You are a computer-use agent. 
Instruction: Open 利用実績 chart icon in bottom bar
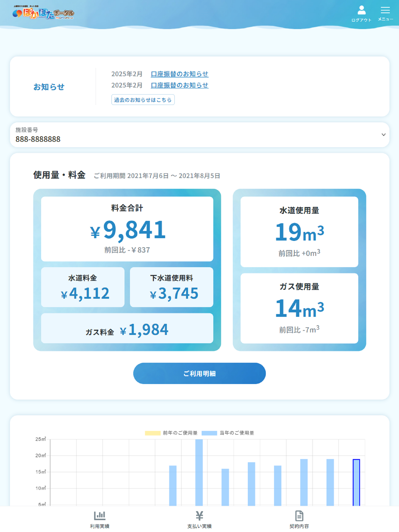point(100,516)
